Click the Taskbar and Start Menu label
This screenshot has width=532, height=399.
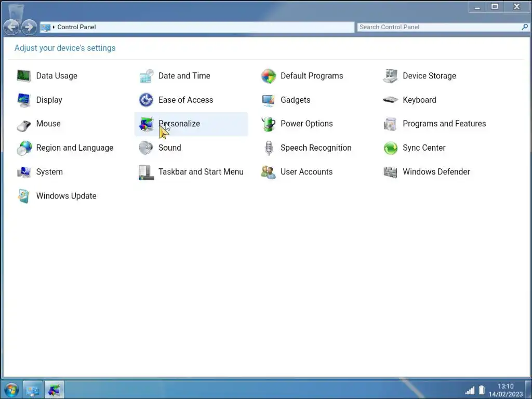201,172
